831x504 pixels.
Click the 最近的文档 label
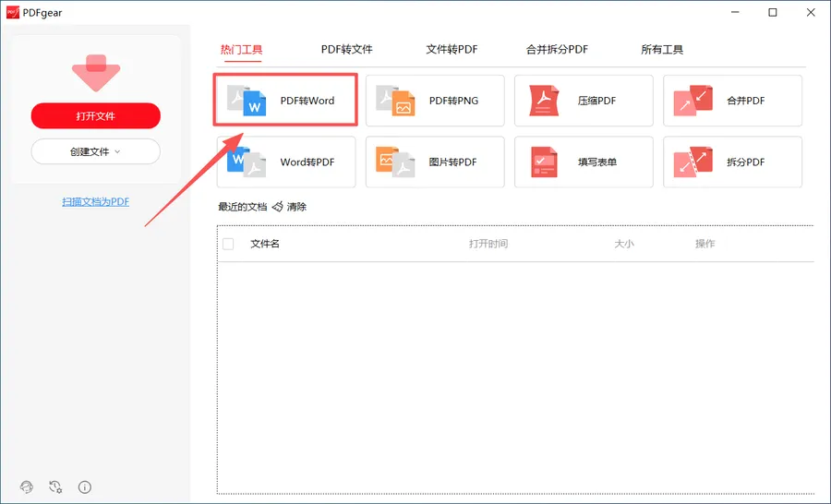click(242, 207)
